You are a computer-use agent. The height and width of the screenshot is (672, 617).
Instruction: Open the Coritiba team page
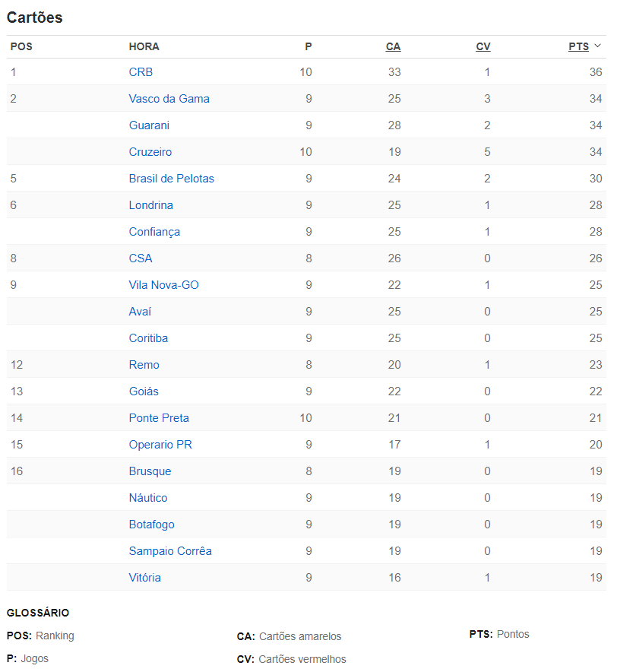pos(148,338)
